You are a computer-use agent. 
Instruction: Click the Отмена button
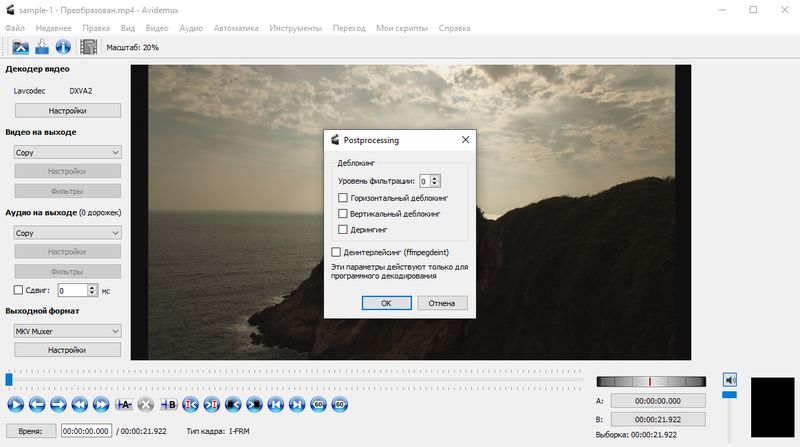(441, 302)
